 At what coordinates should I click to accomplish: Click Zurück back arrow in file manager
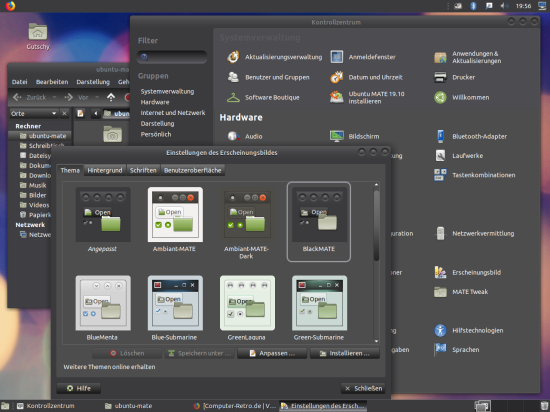click(x=17, y=97)
